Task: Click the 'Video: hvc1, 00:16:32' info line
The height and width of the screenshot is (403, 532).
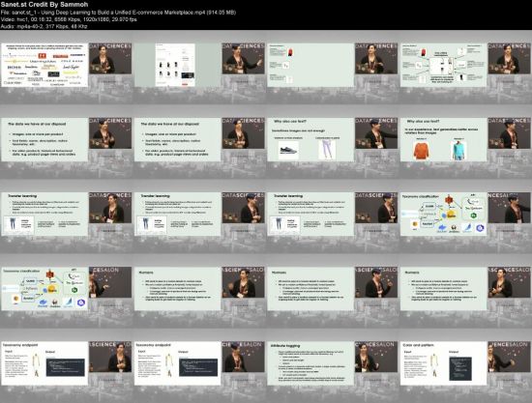Action: (x=69, y=19)
